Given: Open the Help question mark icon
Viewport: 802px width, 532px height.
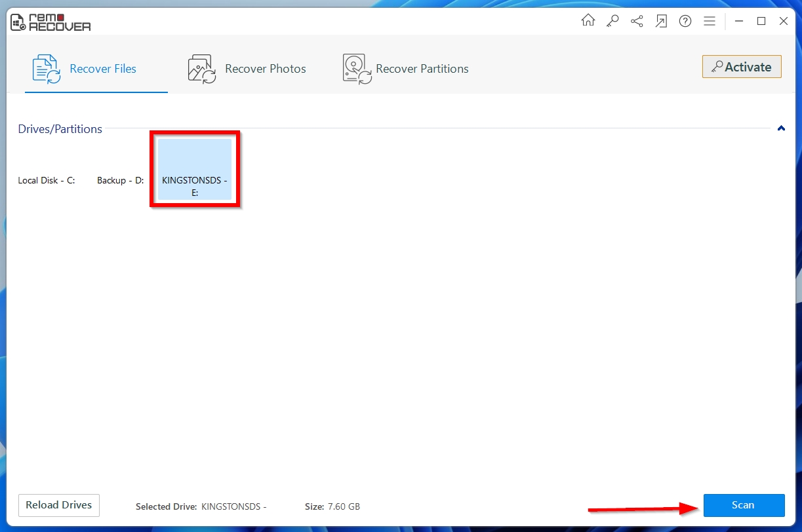Looking at the screenshot, I should tap(685, 21).
